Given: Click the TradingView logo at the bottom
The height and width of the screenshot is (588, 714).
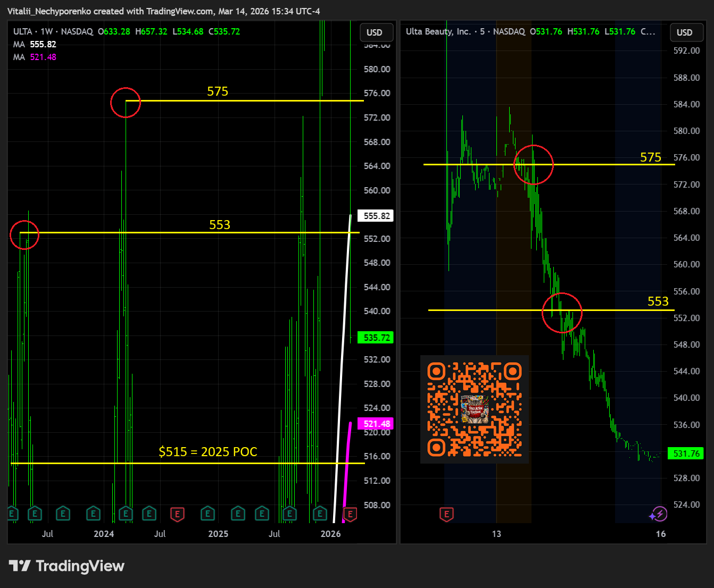Looking at the screenshot, I should [67, 566].
